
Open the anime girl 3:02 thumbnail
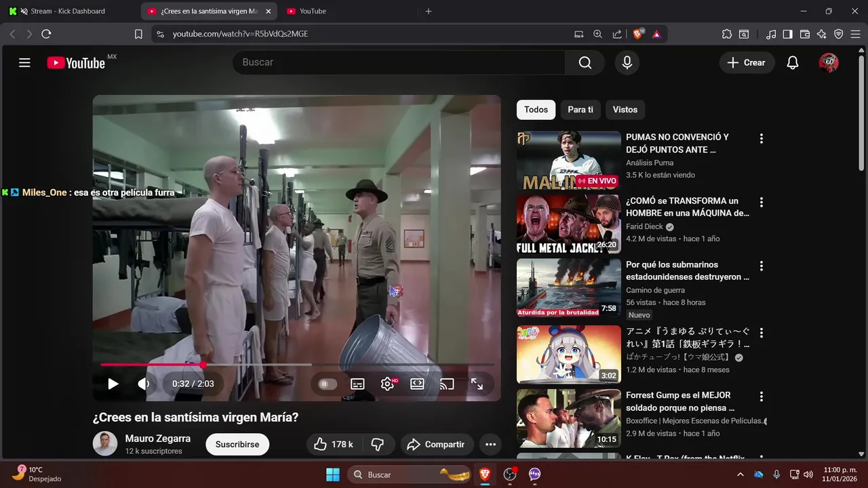[x=568, y=354]
